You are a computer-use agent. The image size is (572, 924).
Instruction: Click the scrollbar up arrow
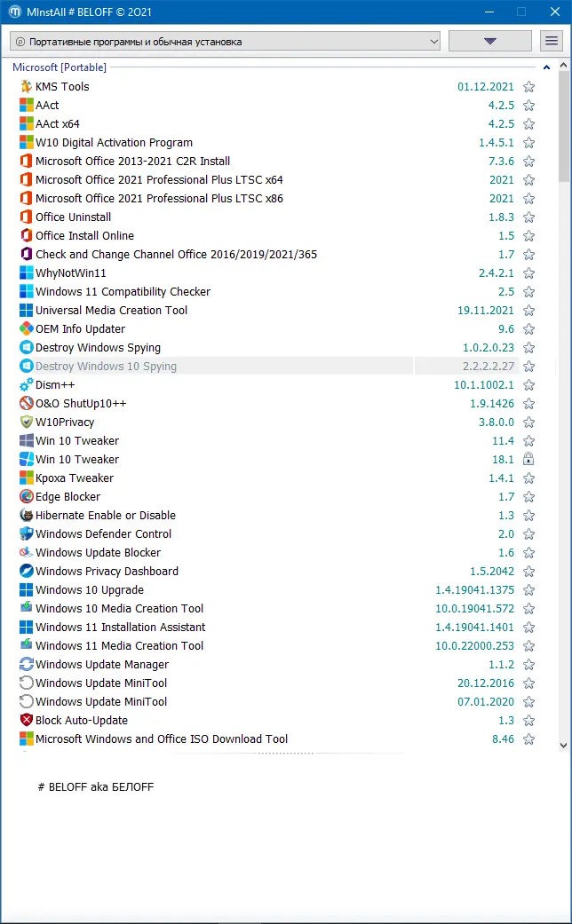click(563, 66)
